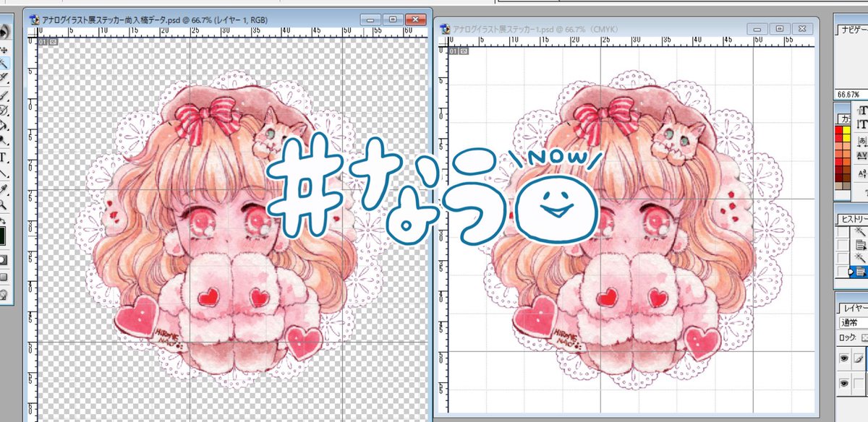Set history brush source on first state
Image resolution: width=868 pixels, height=422 pixels.
843,231
